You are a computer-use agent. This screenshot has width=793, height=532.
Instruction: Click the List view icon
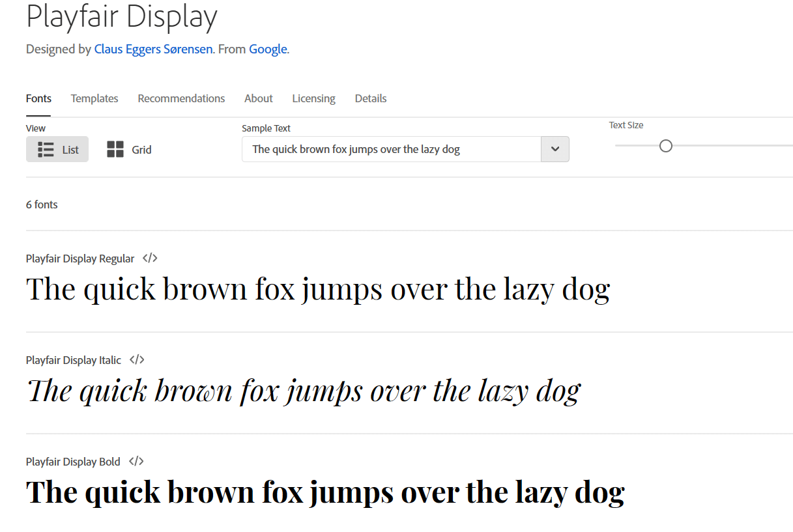pyautogui.click(x=46, y=150)
